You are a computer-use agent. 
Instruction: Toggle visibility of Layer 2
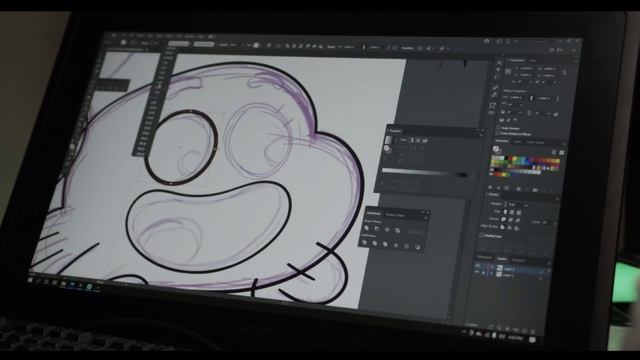pos(478,266)
